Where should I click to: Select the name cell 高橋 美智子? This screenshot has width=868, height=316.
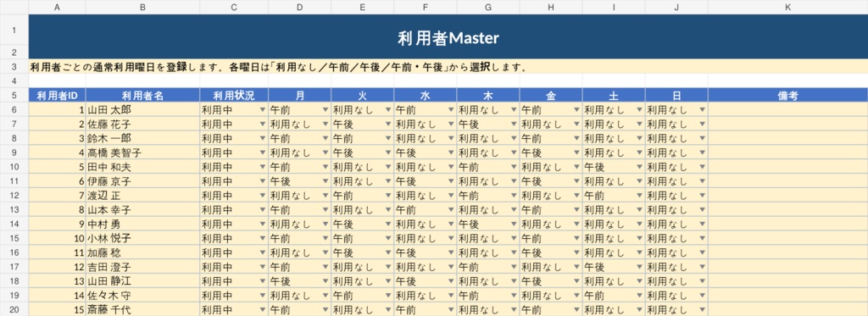(142, 152)
